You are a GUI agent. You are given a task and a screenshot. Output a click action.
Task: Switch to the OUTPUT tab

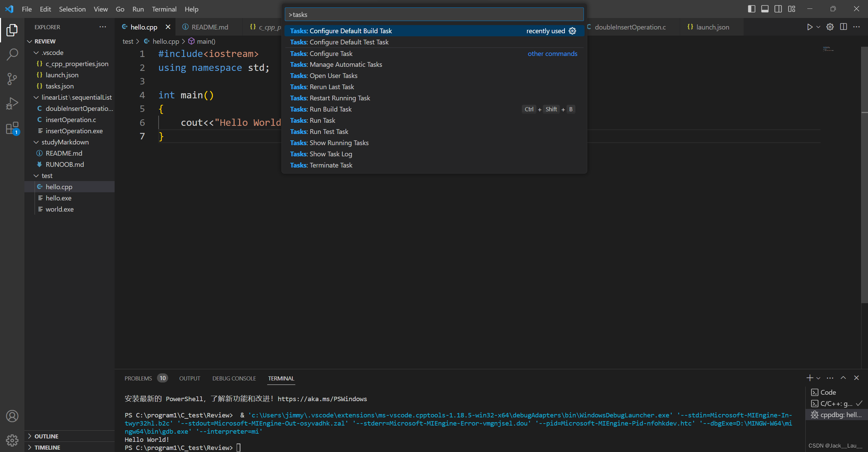click(190, 378)
